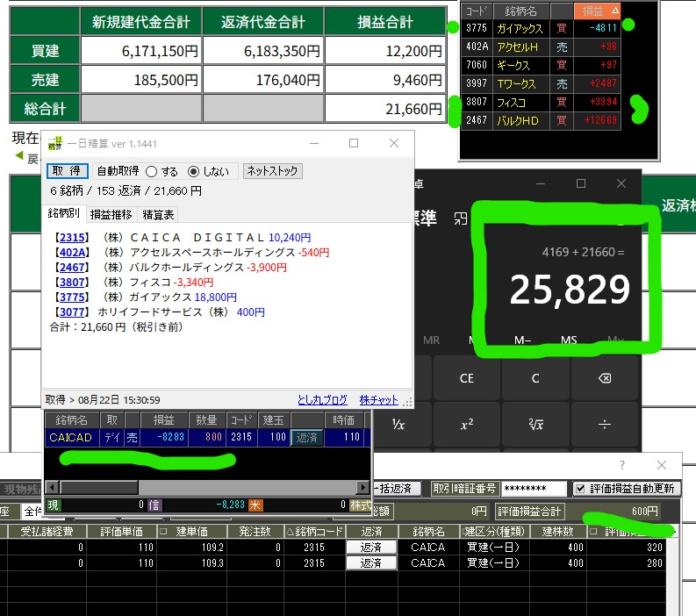696x616 pixels.
Task: Open the 株チャット link
Action: pyautogui.click(x=378, y=400)
